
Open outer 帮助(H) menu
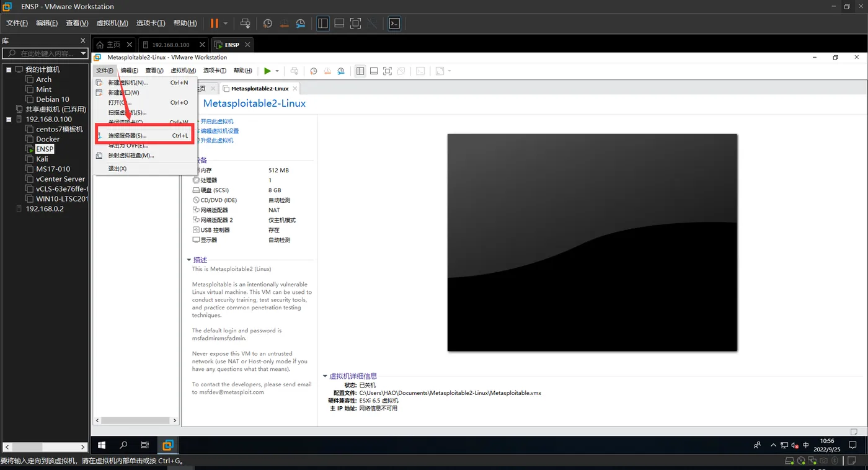pos(185,23)
